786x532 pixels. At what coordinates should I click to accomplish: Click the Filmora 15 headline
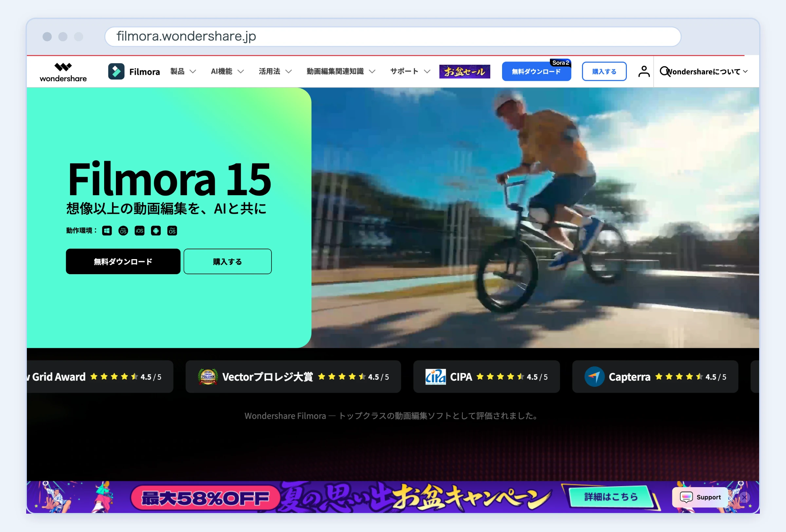169,179
